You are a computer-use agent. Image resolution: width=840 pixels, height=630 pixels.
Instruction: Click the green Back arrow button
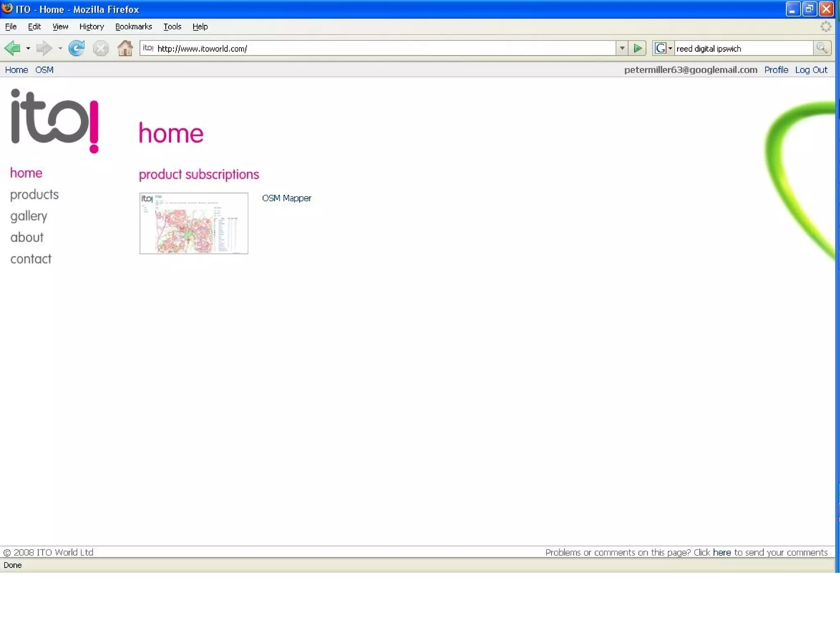[13, 48]
